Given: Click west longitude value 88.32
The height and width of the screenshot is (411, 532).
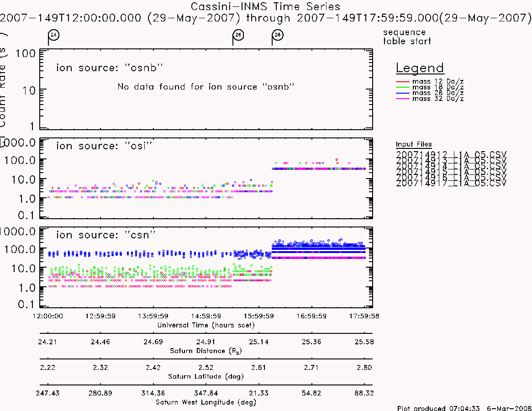Looking at the screenshot, I should 364,393.
